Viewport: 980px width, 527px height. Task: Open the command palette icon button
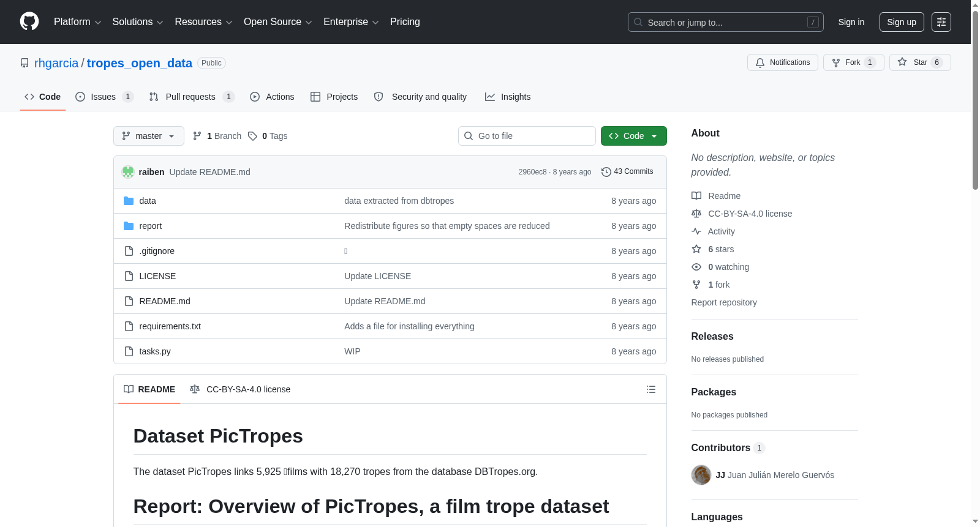(x=941, y=22)
